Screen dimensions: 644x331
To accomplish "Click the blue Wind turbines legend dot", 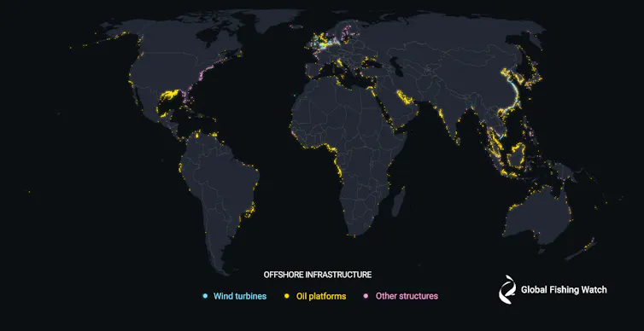I will tap(205, 296).
